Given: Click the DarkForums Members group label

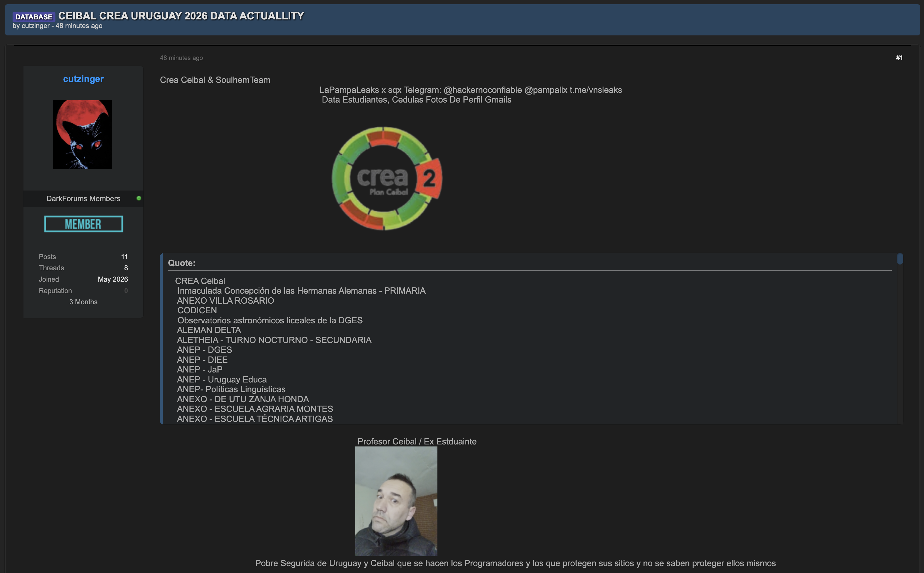Looking at the screenshot, I should (x=83, y=199).
